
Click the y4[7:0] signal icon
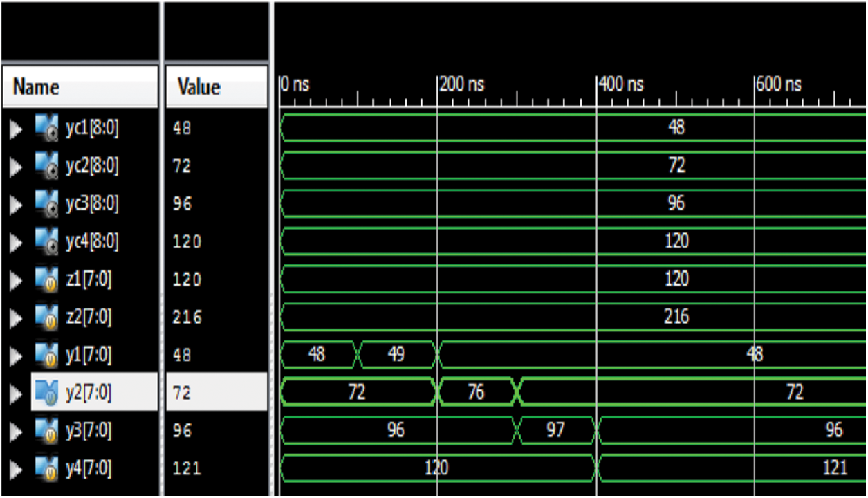tap(46, 469)
